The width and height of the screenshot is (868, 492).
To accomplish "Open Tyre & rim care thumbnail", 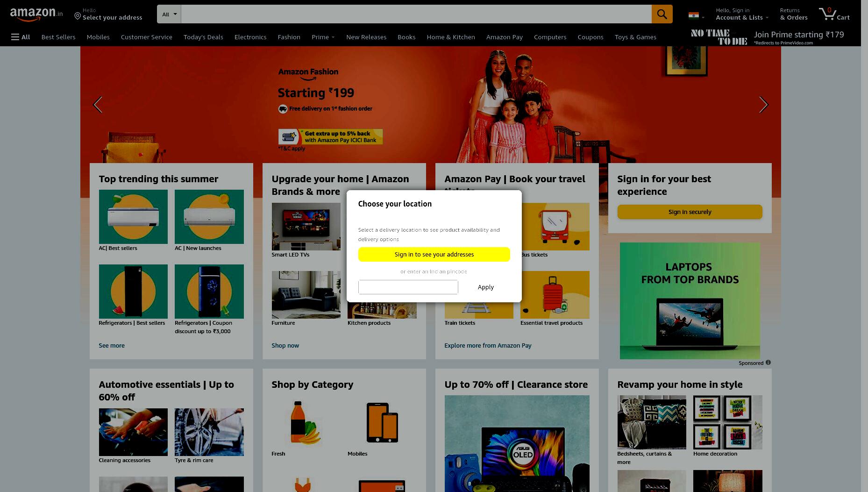I will click(x=209, y=432).
